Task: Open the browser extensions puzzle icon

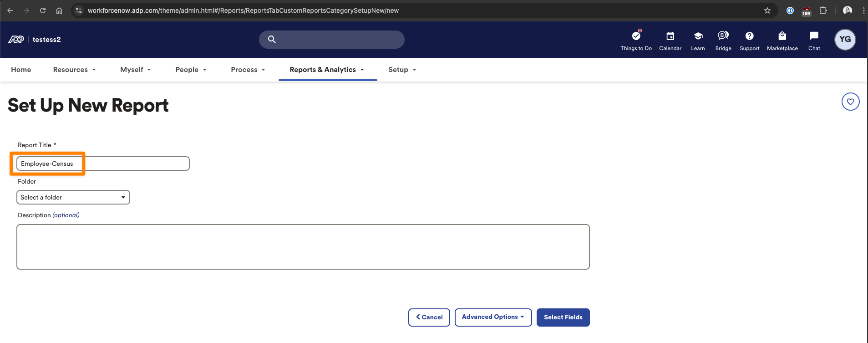Action: (823, 10)
